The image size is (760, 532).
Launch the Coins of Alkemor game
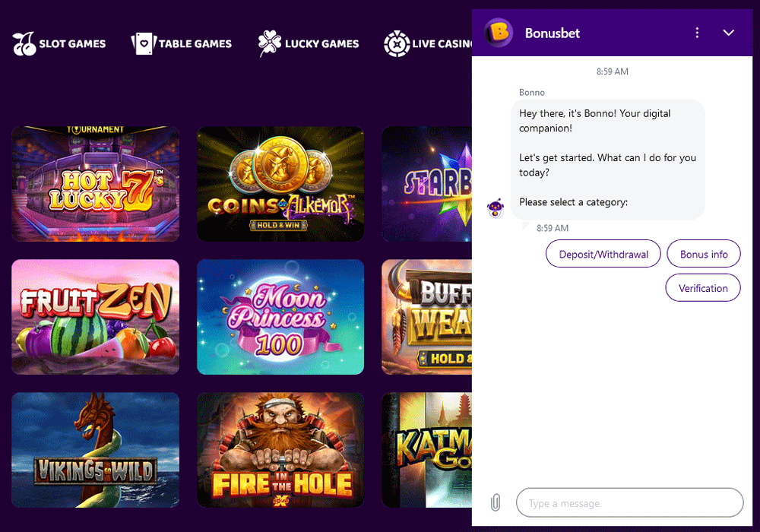point(280,184)
